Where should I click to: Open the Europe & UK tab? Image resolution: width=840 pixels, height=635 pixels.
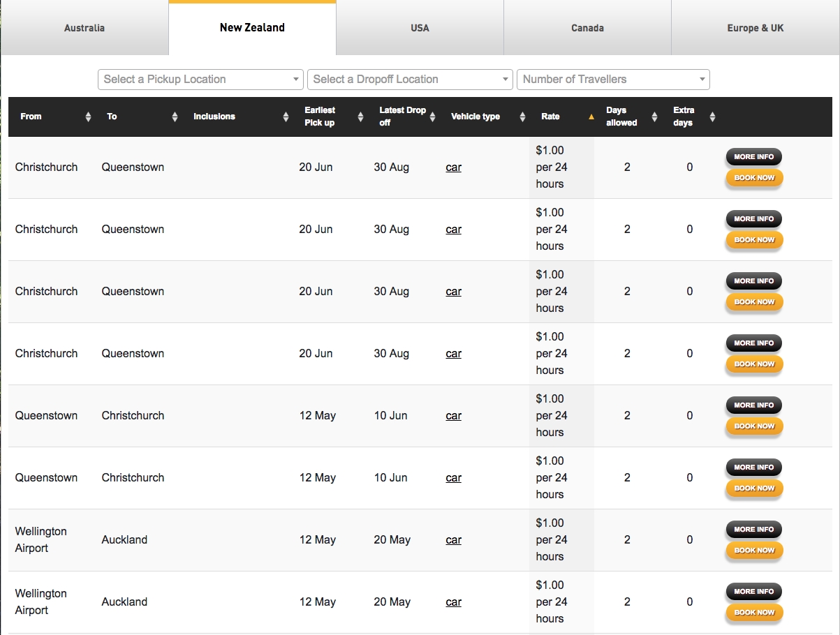click(x=755, y=29)
